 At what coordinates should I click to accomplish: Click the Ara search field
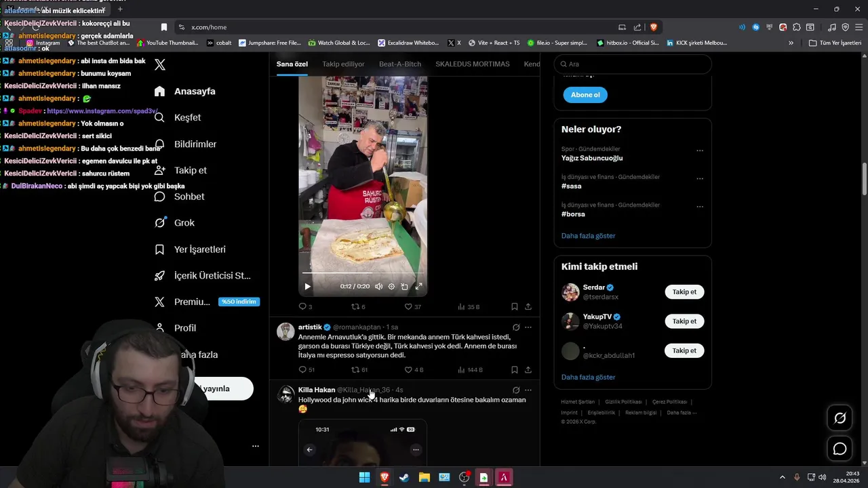(x=633, y=64)
